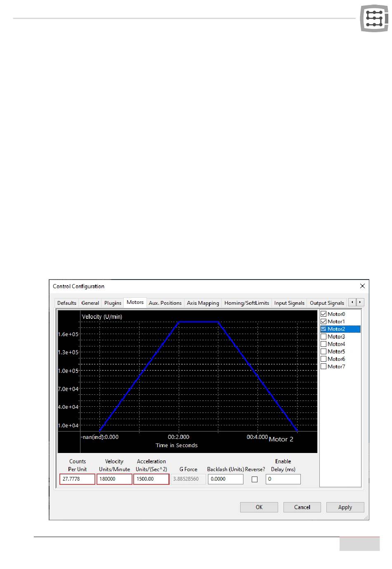Click the tab strip left arrow
This screenshot has width=392, height=569.
[x=352, y=302]
